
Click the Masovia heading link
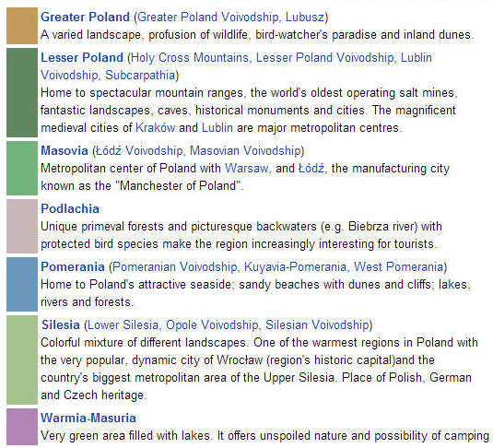(x=65, y=150)
